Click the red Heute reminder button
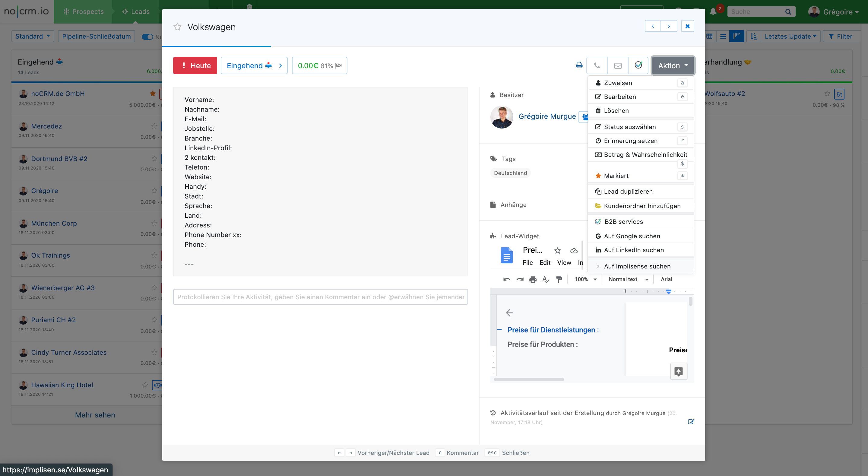 195,65
